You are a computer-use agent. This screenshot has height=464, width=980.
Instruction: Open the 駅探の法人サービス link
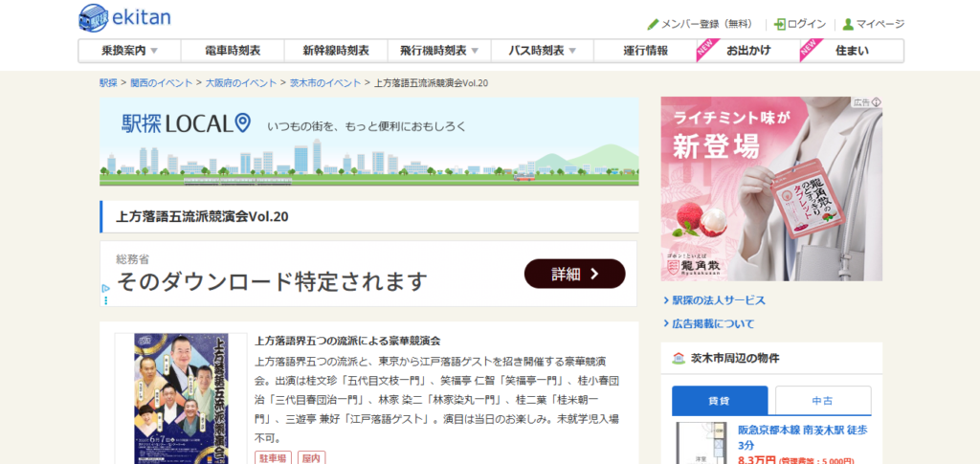[x=718, y=299]
